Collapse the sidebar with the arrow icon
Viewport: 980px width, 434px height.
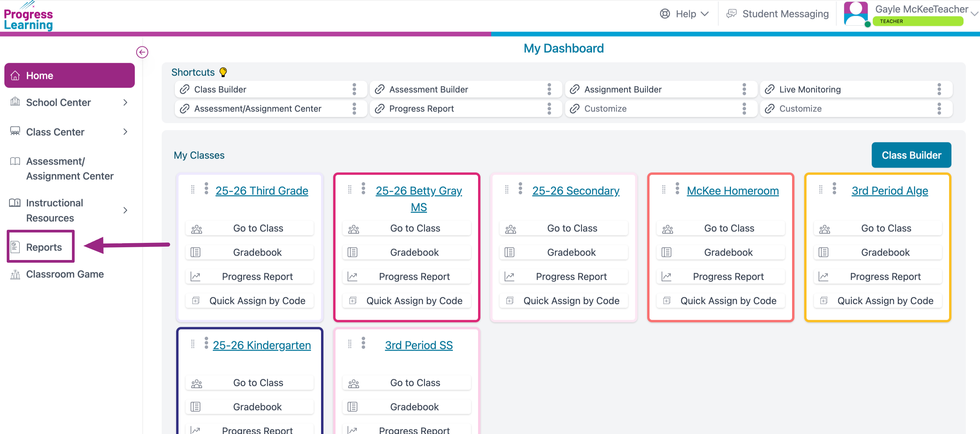(x=142, y=52)
